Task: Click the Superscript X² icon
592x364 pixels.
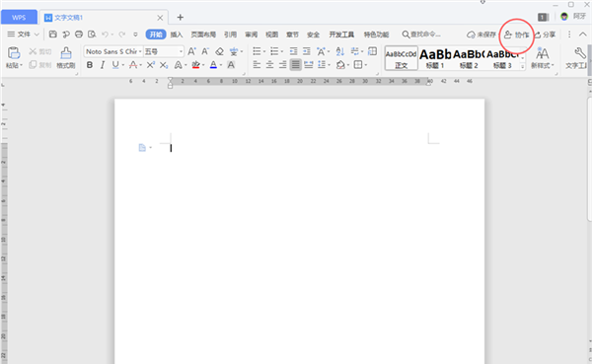Action: click(x=151, y=65)
